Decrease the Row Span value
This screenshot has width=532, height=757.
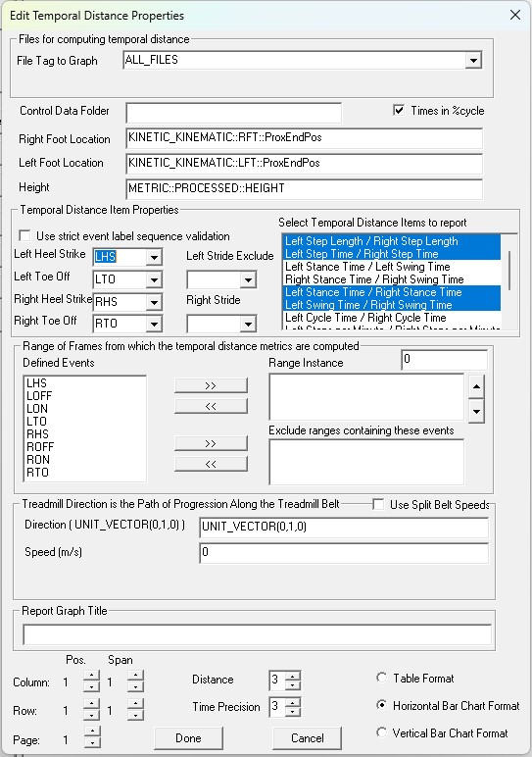[x=135, y=715]
